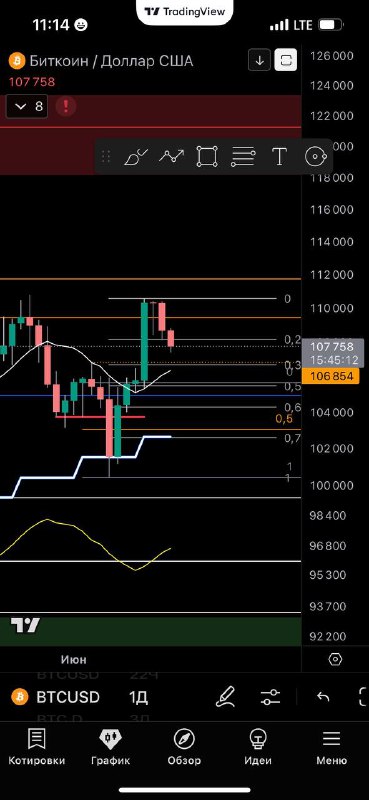The width and height of the screenshot is (369, 800).
Task: Tap the current price label 107 758 on scale
Action: pyautogui.click(x=333, y=347)
